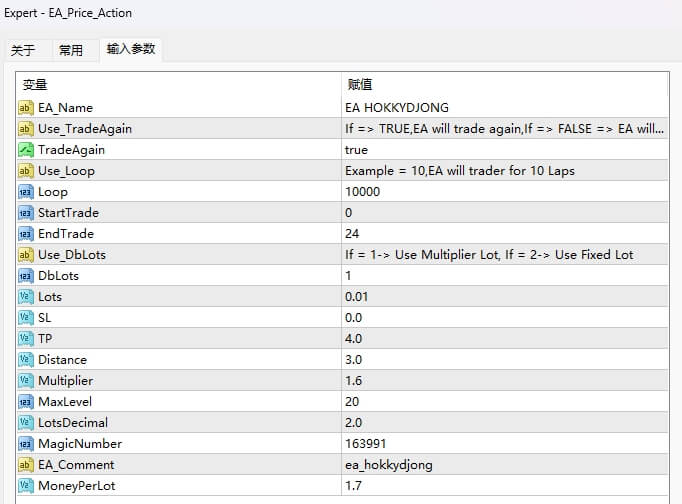Toggle the TradeAgain true value
682x504 pixels.
click(357, 150)
